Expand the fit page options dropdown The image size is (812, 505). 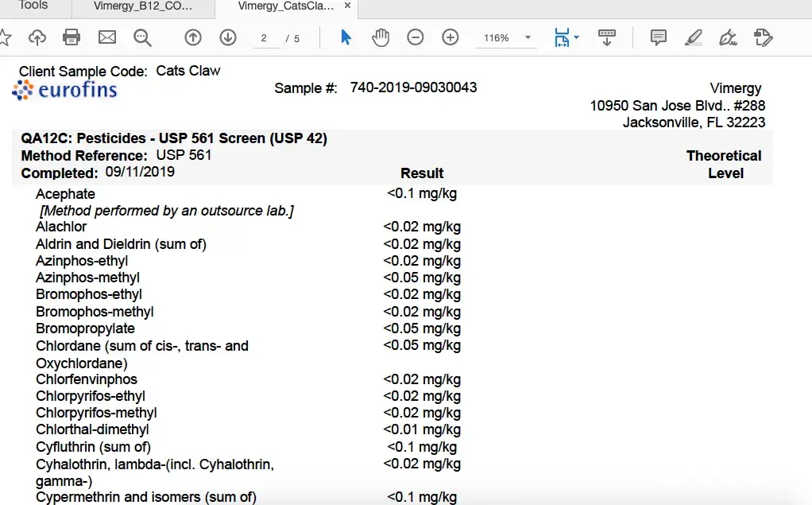576,37
